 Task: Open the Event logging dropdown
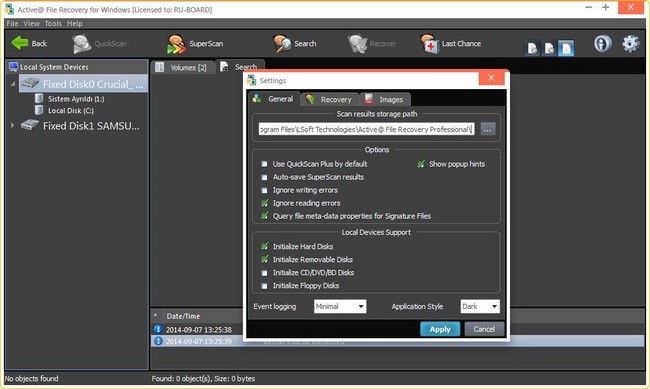click(x=340, y=306)
